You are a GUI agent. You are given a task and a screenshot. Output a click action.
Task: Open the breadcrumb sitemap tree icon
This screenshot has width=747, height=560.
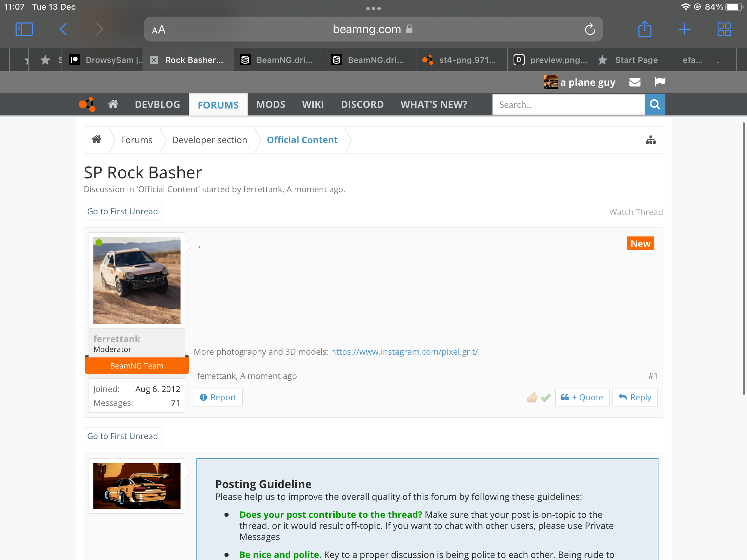coord(651,140)
